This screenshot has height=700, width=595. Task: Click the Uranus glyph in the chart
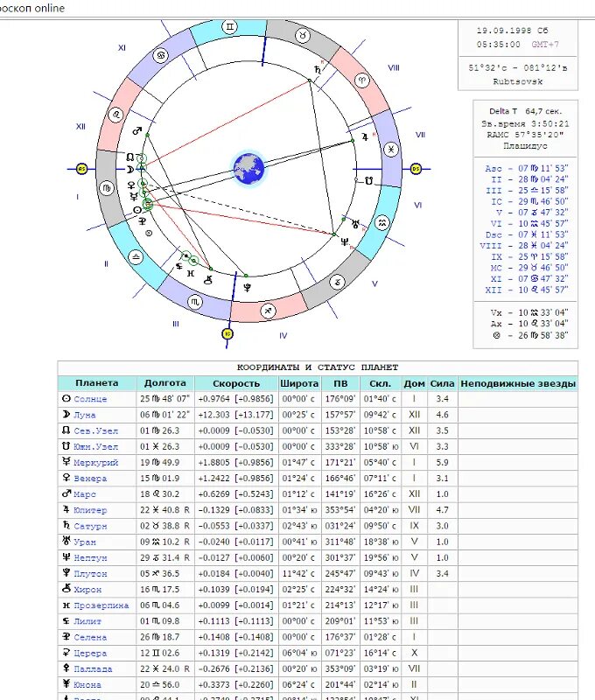[x=356, y=224]
